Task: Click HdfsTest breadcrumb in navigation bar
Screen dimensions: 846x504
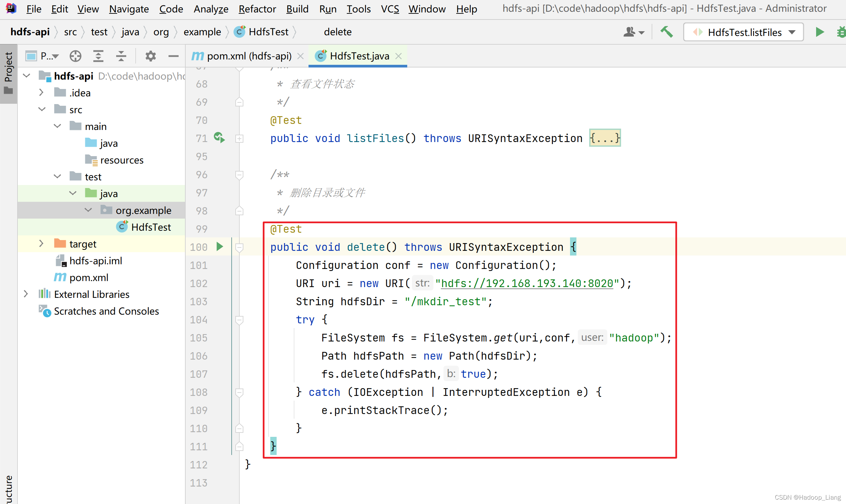Action: (262, 32)
